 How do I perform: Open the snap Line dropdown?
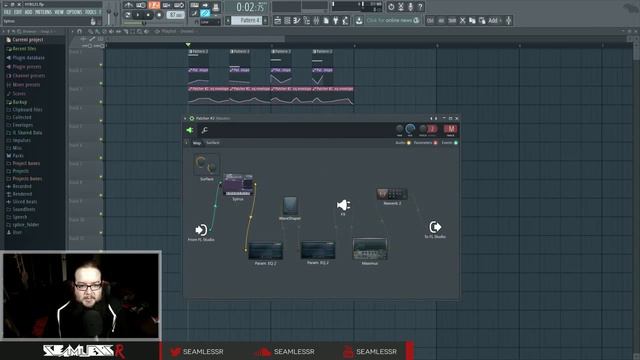210,22
